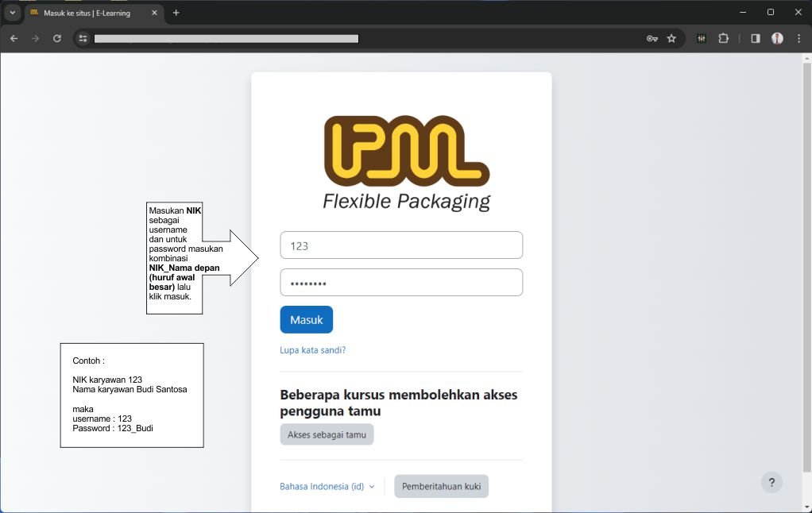Open the Chrome three-dot menu

click(x=798, y=38)
